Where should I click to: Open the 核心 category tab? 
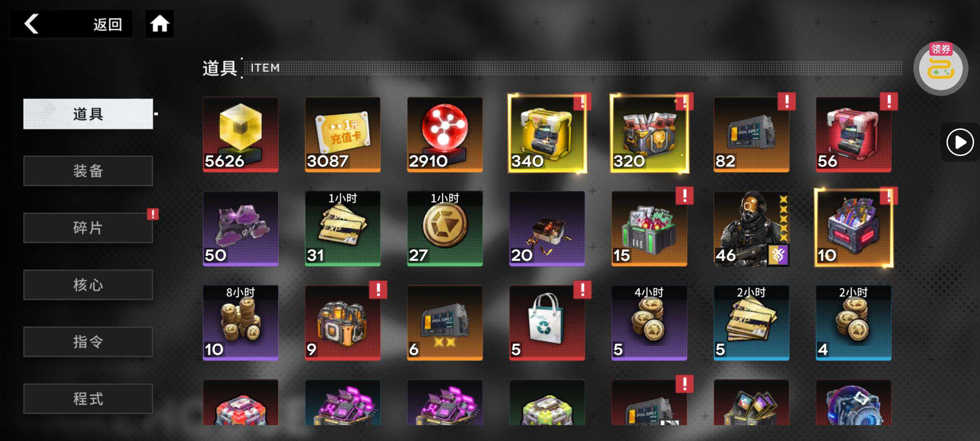coord(88,285)
